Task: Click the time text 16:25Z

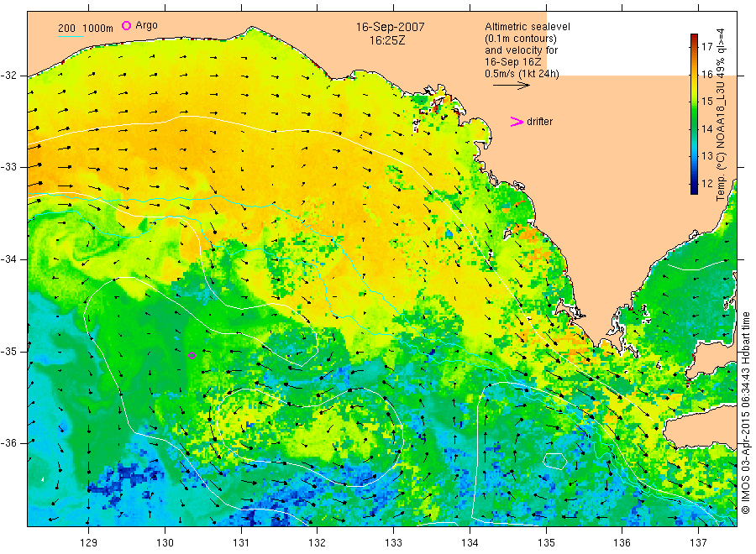Action: coord(387,40)
